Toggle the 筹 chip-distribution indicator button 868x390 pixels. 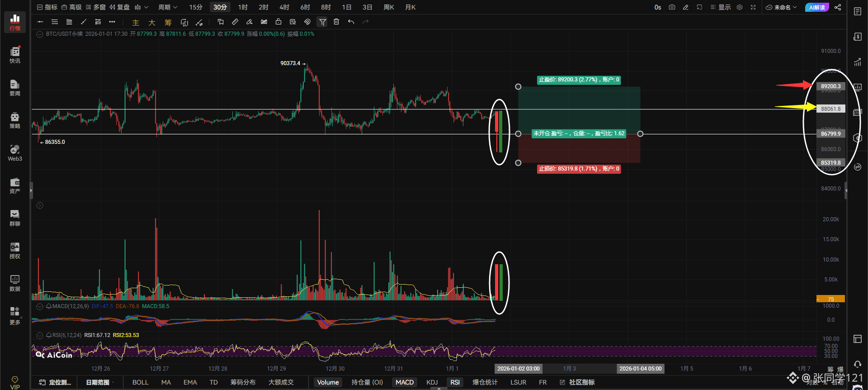coord(168,22)
